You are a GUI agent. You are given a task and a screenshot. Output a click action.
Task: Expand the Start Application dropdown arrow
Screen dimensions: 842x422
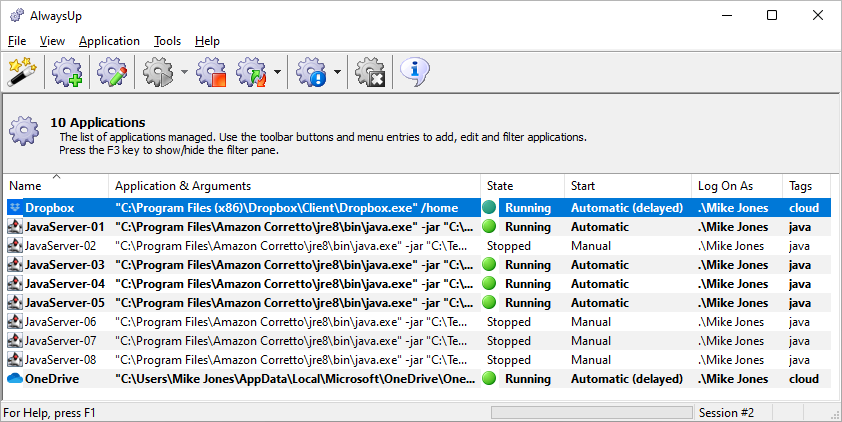click(x=184, y=71)
